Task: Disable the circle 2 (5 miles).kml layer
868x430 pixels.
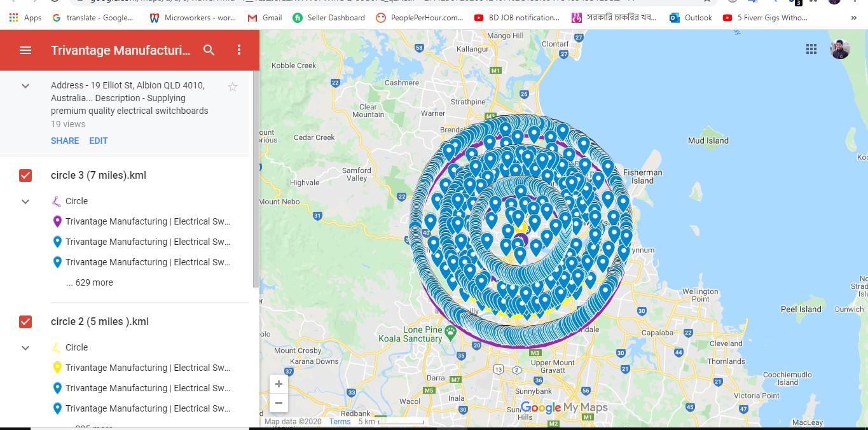Action: point(25,322)
